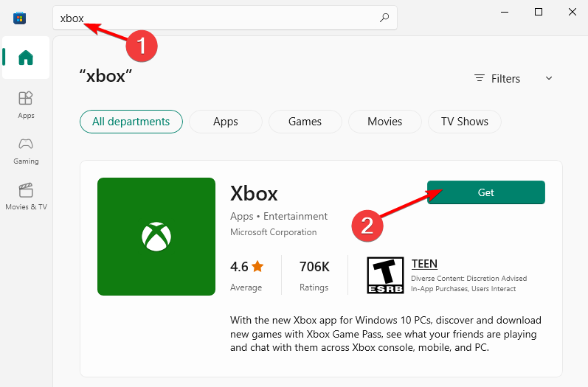Screen dimensions: 588x387
Task: Open the Apps sidebar section
Action: point(26,105)
